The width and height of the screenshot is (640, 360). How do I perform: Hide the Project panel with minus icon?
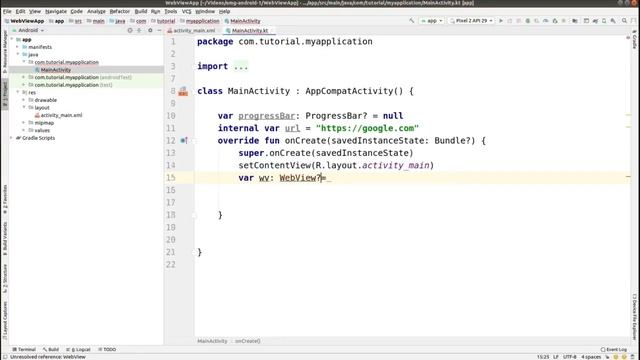(x=159, y=30)
